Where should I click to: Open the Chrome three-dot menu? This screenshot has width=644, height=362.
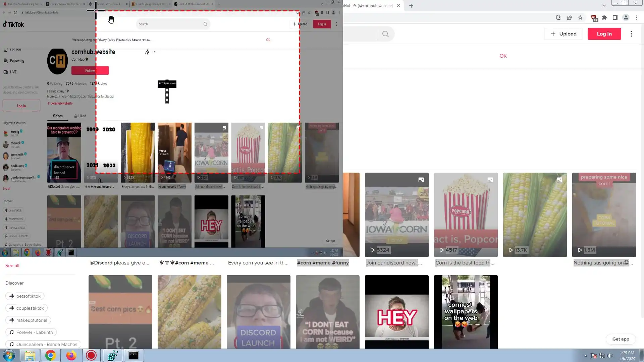tap(637, 17)
